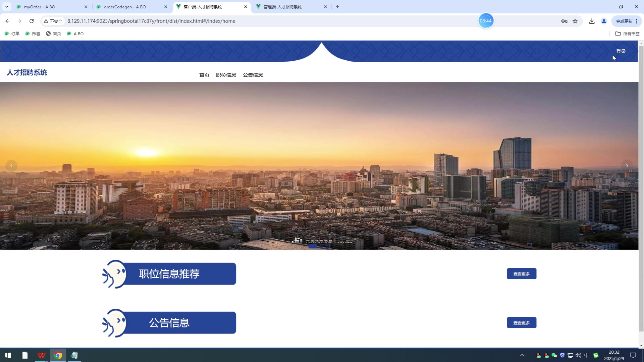The height and width of the screenshot is (362, 644).
Task: Open password manager key icon
Action: click(564, 21)
